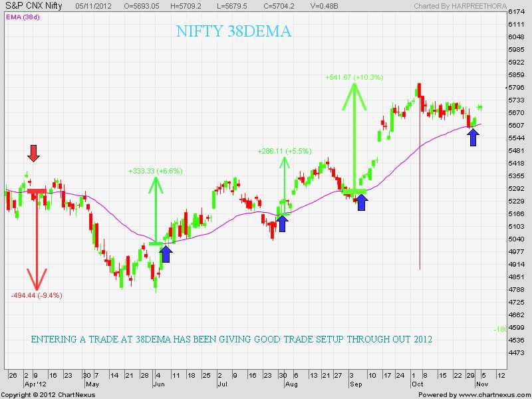Select the Oct label on the time axis
Screen dimensions: 532x399
pyautogui.click(x=416, y=384)
